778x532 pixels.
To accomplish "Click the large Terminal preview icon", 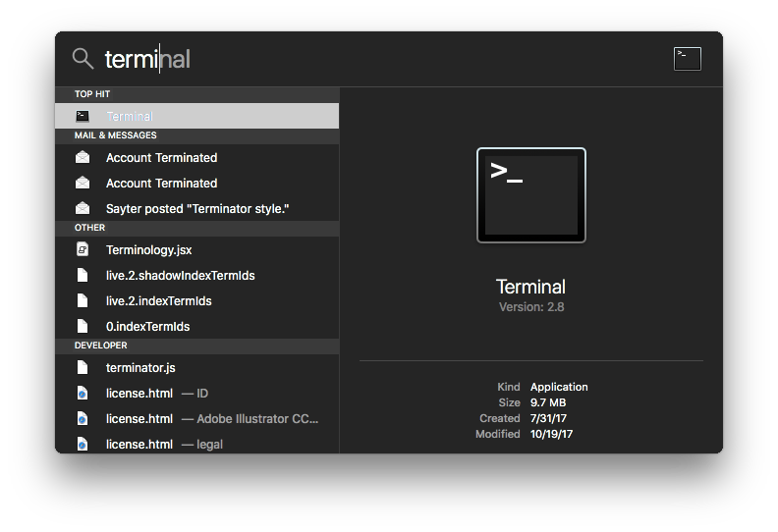I will coord(530,195).
